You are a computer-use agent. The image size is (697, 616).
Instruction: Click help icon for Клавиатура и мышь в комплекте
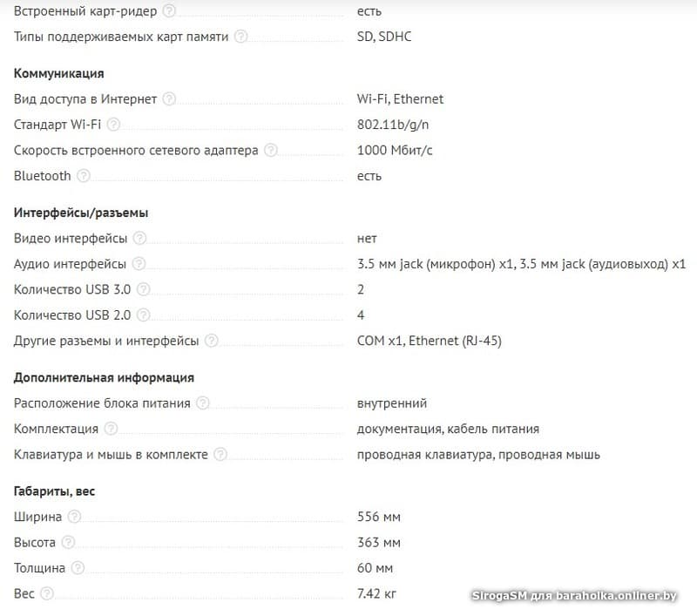click(x=220, y=454)
